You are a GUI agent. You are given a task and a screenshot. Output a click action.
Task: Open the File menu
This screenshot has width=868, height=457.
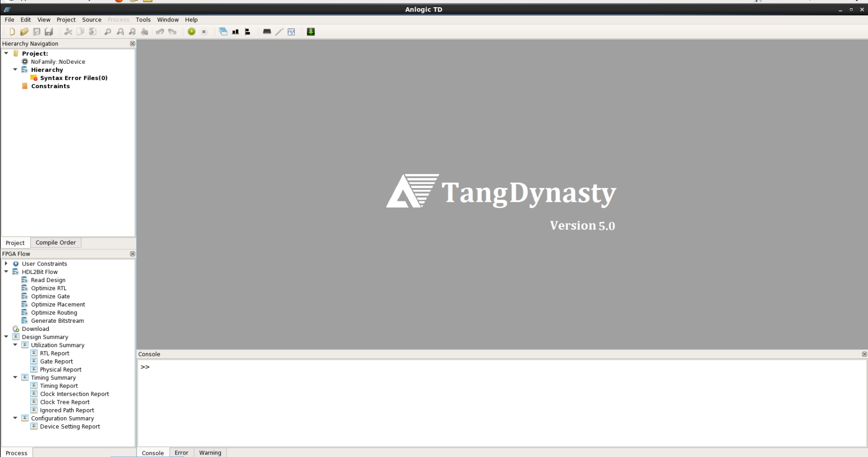pyautogui.click(x=10, y=20)
